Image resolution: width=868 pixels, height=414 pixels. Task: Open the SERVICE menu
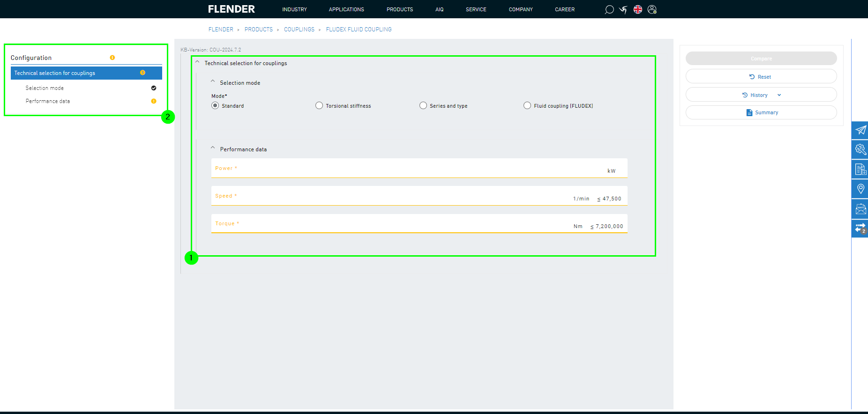tap(476, 9)
